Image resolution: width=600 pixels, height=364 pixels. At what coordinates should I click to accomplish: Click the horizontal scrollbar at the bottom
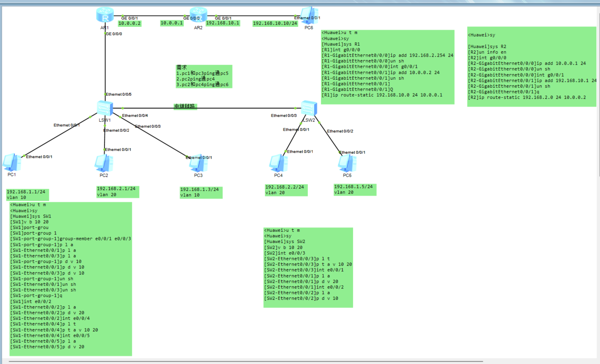(245, 362)
